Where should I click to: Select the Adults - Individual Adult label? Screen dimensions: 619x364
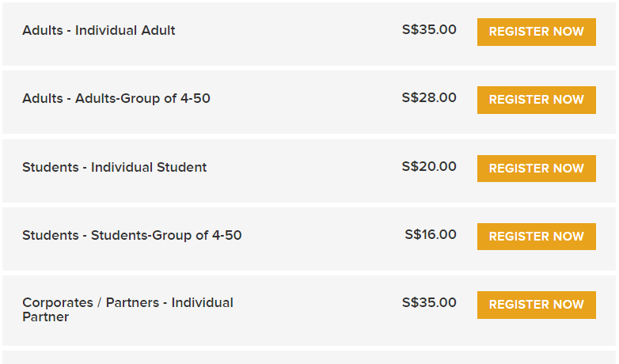(x=99, y=30)
